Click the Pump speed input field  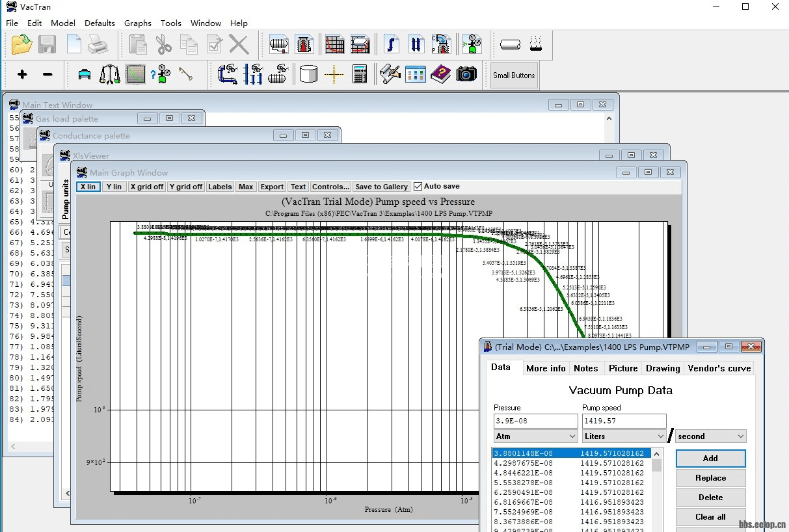624,421
